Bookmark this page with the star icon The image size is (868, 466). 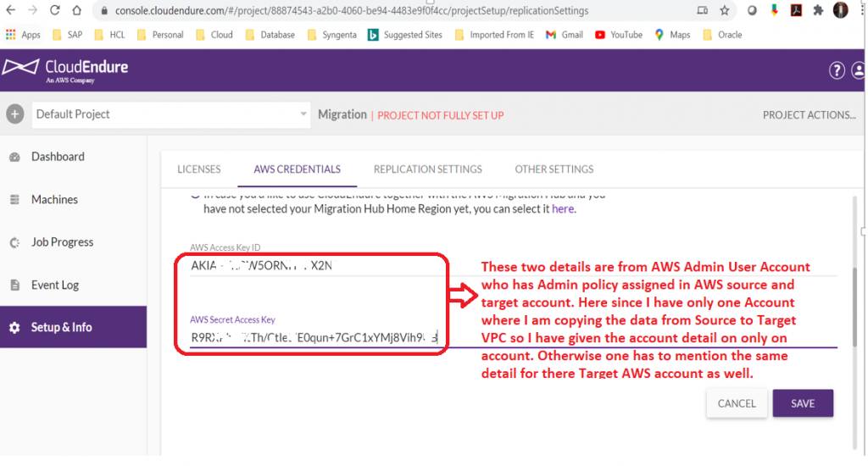pos(725,10)
